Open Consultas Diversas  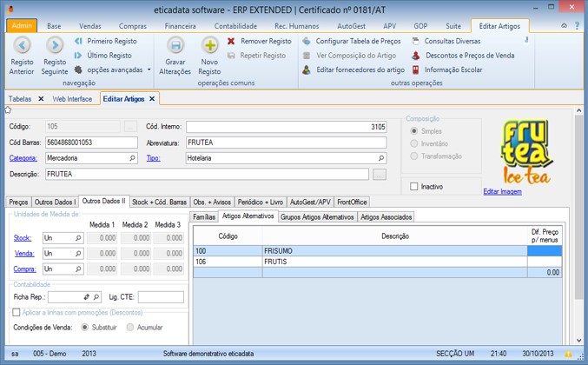(452, 41)
